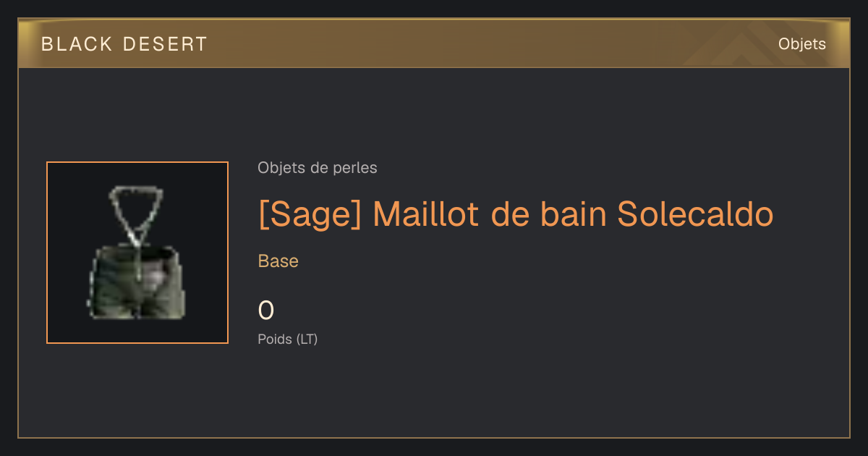Image resolution: width=868 pixels, height=456 pixels.
Task: Select the triangular strap on the swimsuit icon
Action: pos(136,210)
